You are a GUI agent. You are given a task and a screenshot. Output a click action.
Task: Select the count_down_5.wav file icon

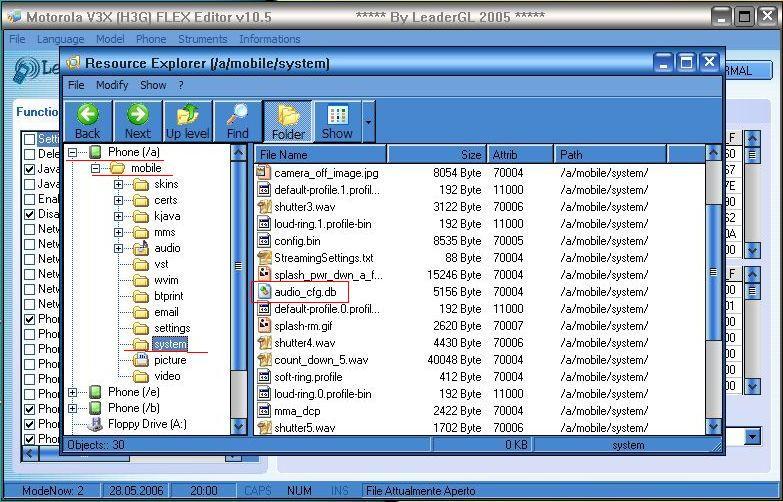tap(264, 360)
